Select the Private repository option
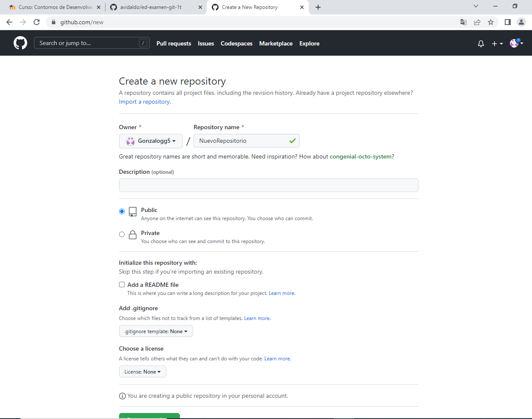The height and width of the screenshot is (419, 532). tap(122, 234)
